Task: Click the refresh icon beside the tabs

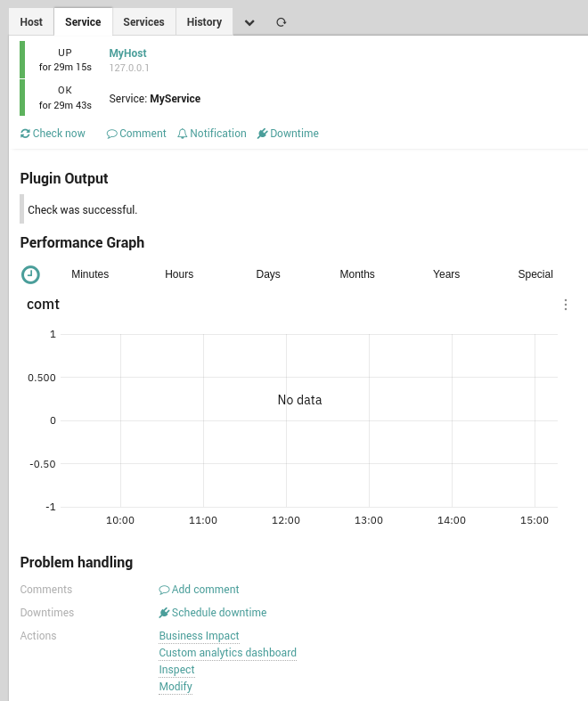Action: 282,22
